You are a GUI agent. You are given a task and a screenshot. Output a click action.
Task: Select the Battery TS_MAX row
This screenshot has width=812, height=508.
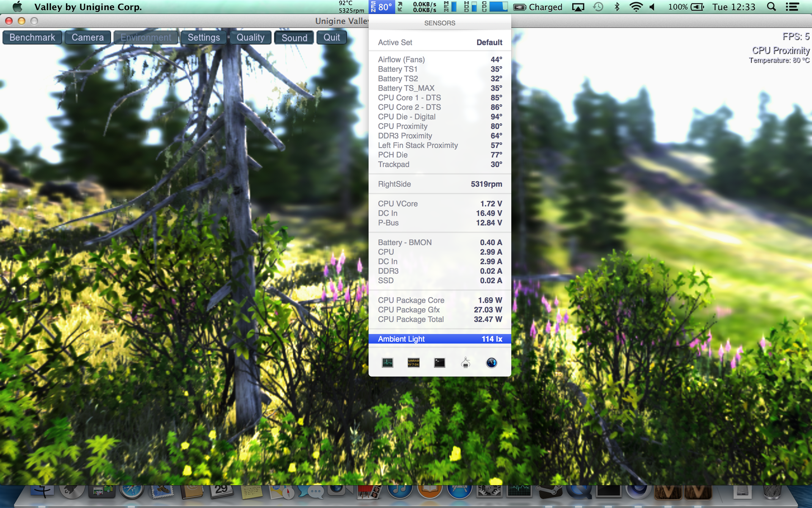pos(440,88)
